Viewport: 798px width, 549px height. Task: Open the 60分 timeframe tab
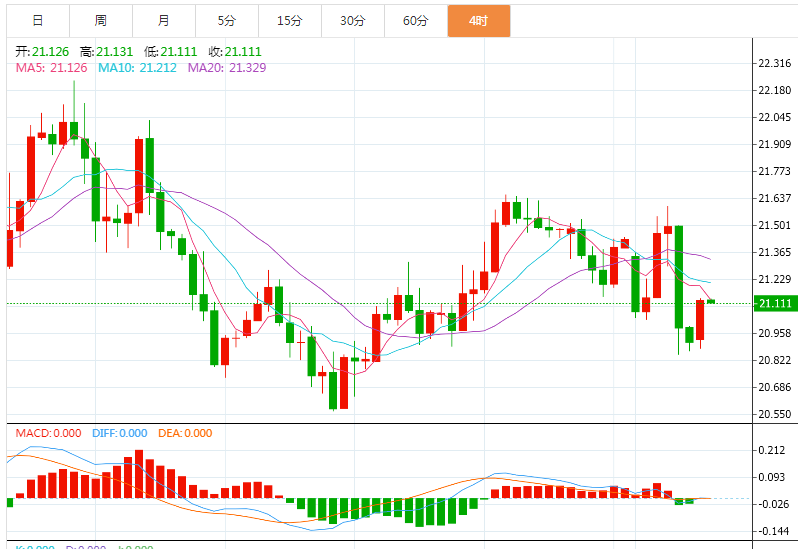pos(416,21)
